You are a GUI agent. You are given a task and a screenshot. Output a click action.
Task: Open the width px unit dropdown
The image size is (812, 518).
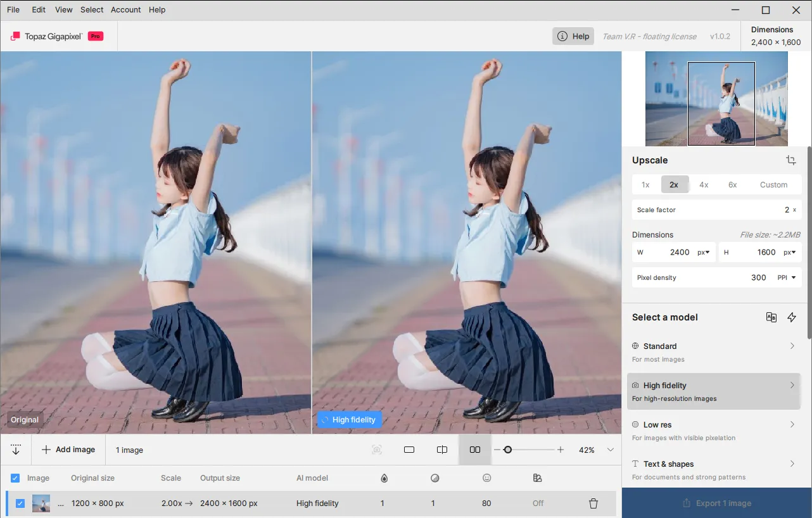click(703, 252)
